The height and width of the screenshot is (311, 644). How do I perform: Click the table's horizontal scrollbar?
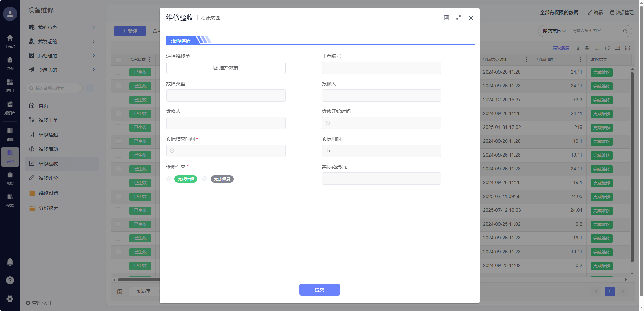tap(138, 280)
